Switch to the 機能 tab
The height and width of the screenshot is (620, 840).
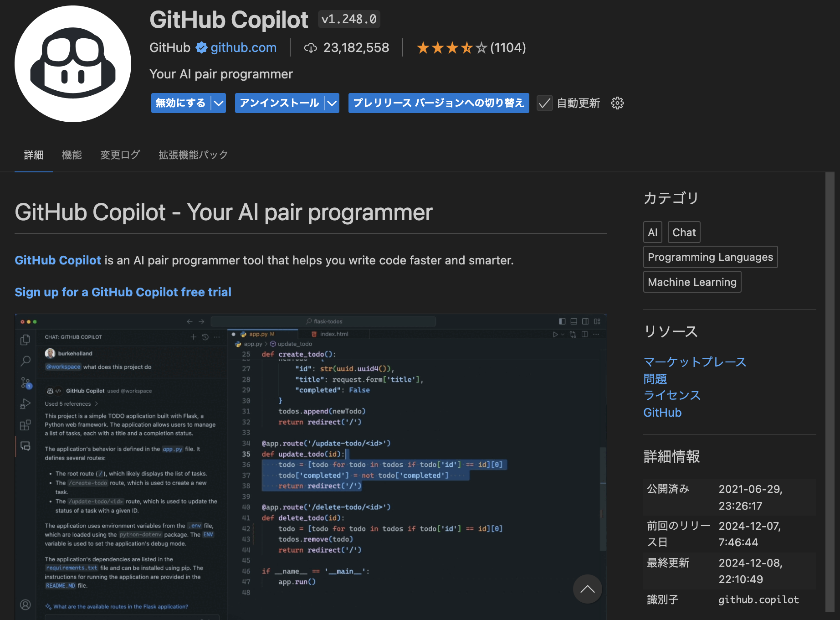tap(72, 155)
